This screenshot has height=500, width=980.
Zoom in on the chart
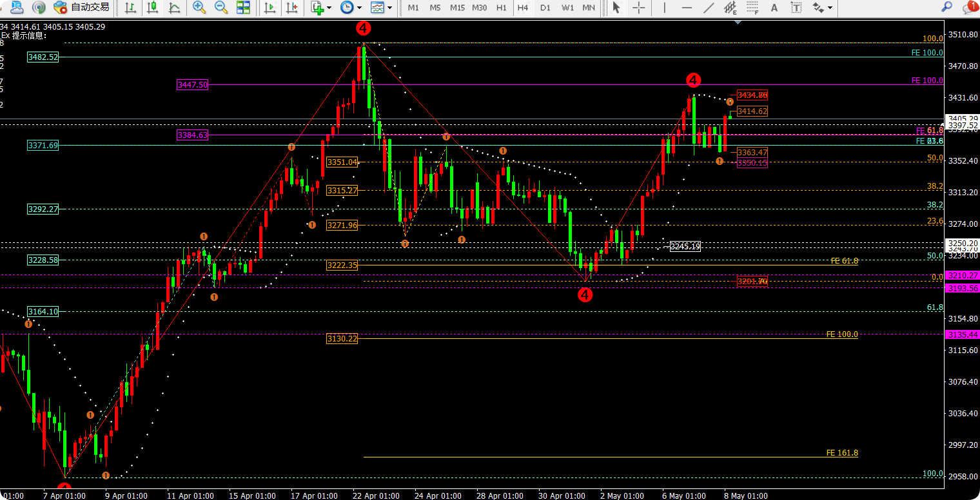pyautogui.click(x=199, y=8)
